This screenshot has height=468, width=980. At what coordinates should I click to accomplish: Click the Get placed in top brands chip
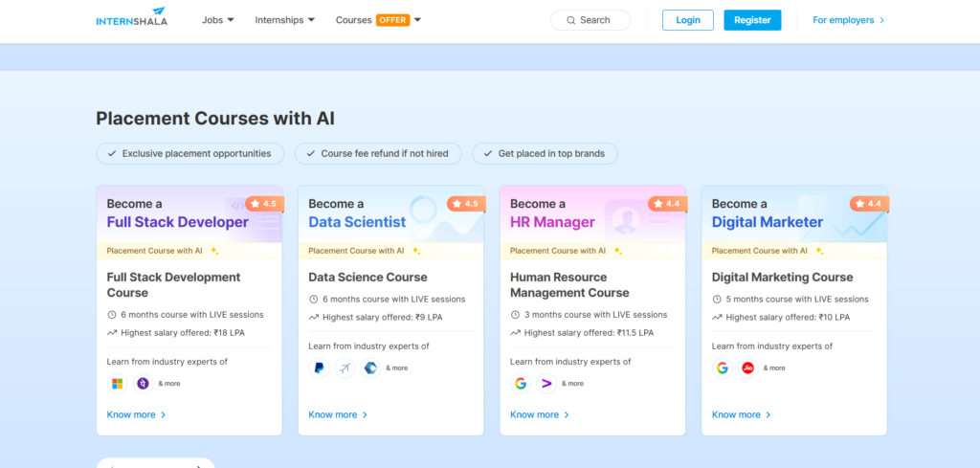pyautogui.click(x=545, y=153)
